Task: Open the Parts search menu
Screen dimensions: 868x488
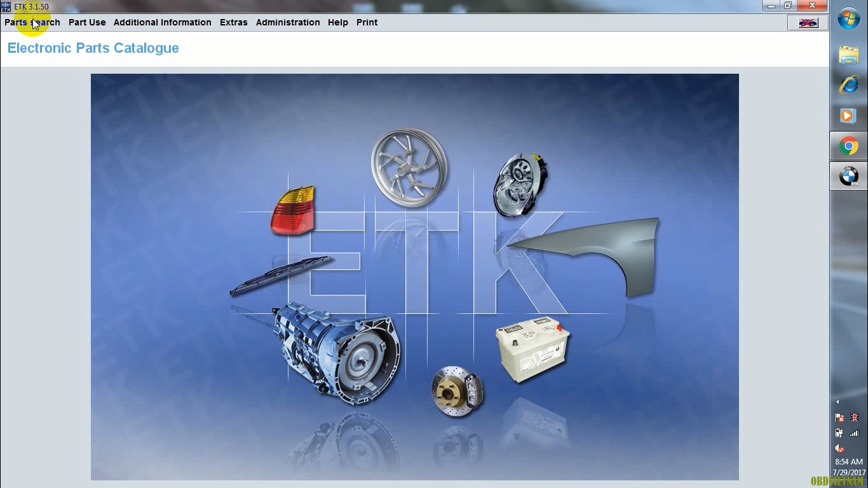Action: point(32,22)
